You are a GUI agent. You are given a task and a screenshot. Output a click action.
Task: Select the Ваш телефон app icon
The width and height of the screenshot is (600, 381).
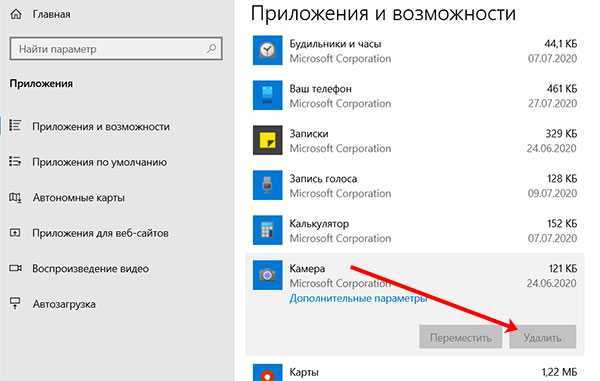pyautogui.click(x=267, y=95)
